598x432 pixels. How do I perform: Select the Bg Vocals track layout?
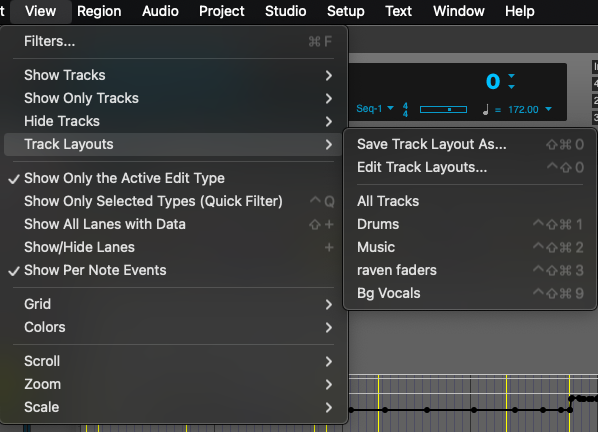coord(470,293)
